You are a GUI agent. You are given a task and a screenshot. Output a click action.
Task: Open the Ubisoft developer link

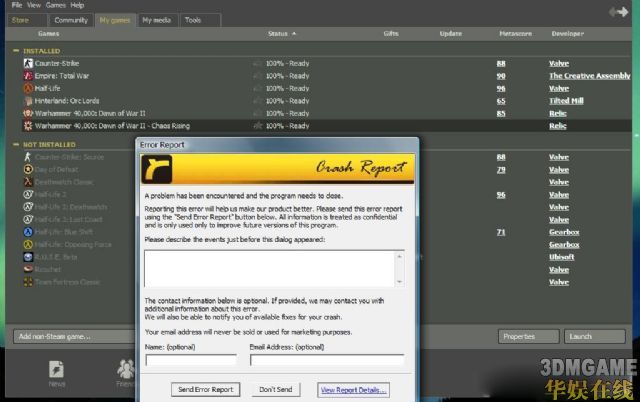(562, 257)
